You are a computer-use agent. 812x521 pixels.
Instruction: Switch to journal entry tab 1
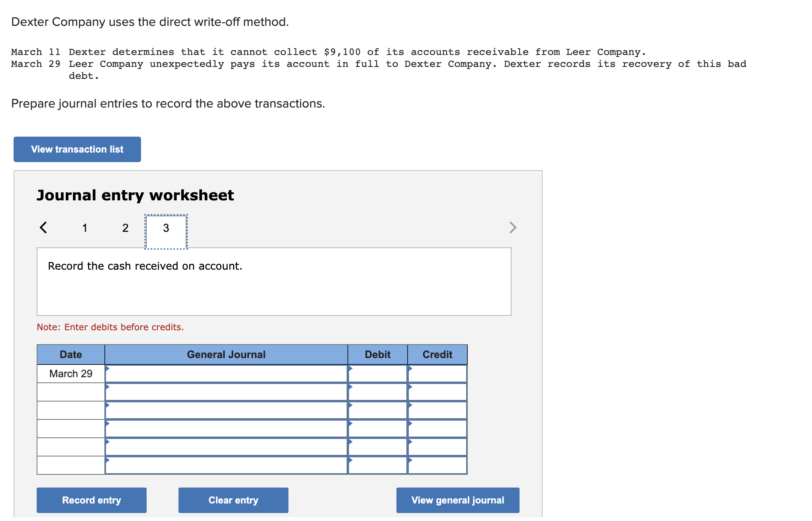point(84,228)
